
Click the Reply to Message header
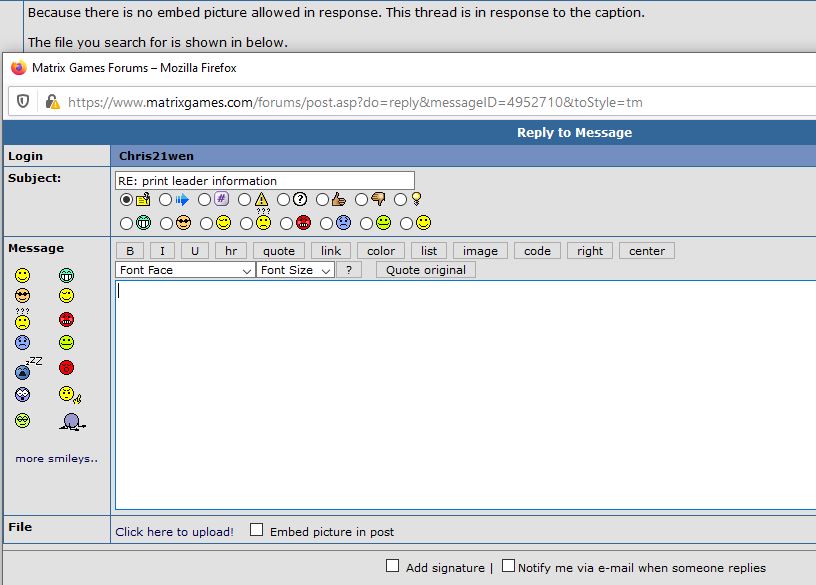coord(574,133)
